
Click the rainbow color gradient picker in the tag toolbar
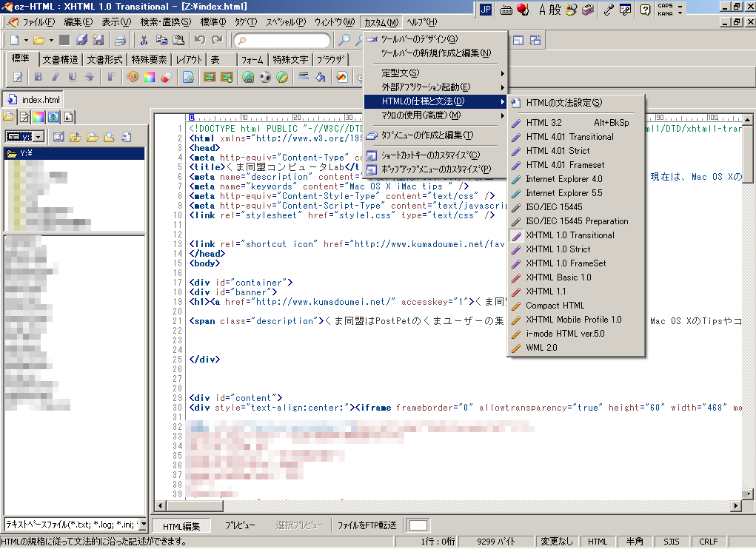pyautogui.click(x=150, y=77)
